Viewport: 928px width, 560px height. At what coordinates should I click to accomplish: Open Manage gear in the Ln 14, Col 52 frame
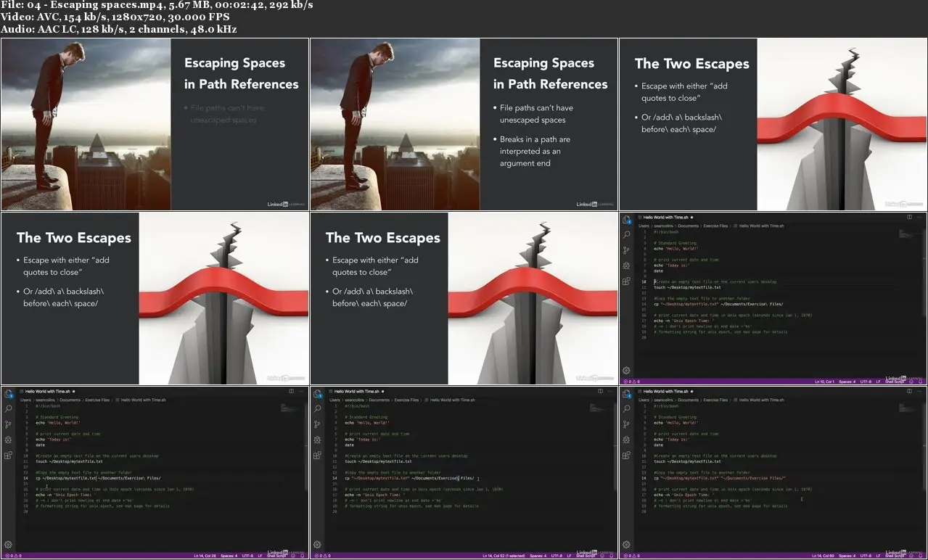coord(317,545)
